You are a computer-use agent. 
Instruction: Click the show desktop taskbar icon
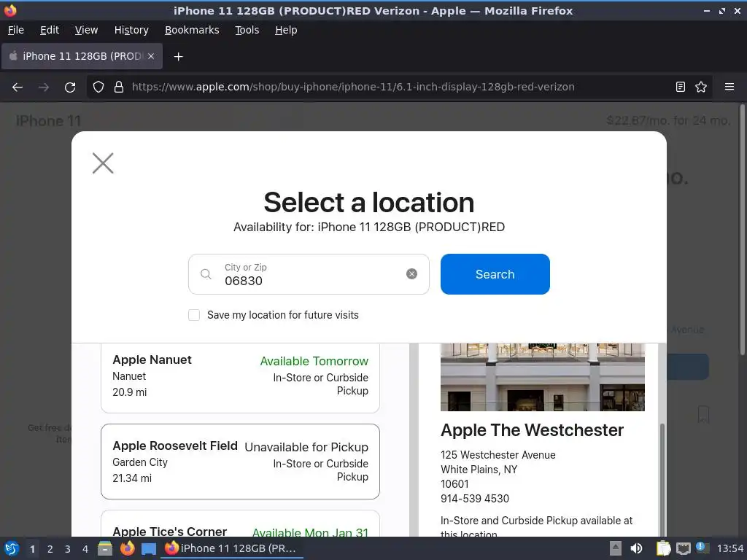(149, 549)
